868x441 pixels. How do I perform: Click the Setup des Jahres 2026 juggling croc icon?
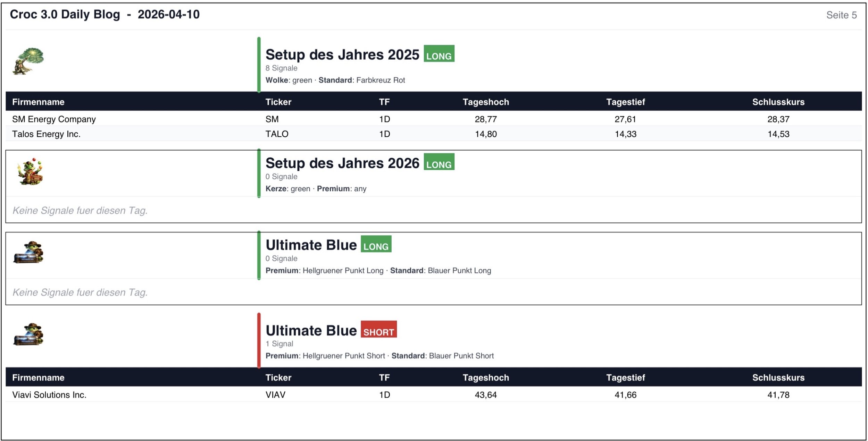pos(30,171)
